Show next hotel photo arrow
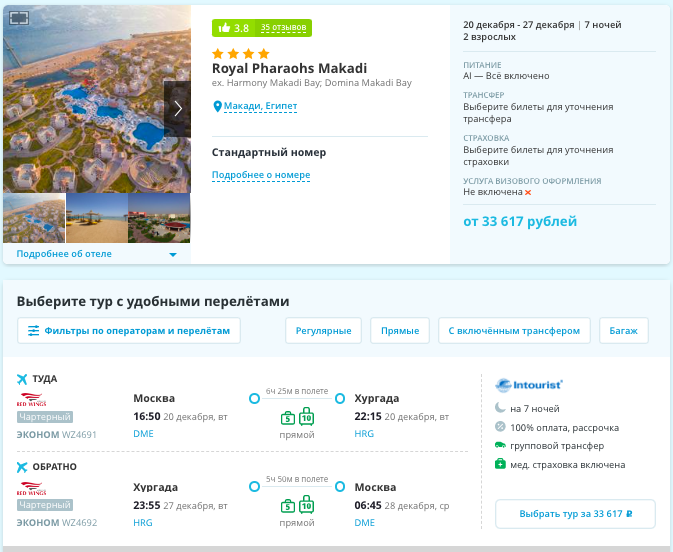Viewport: 673px width, 552px height. point(178,109)
